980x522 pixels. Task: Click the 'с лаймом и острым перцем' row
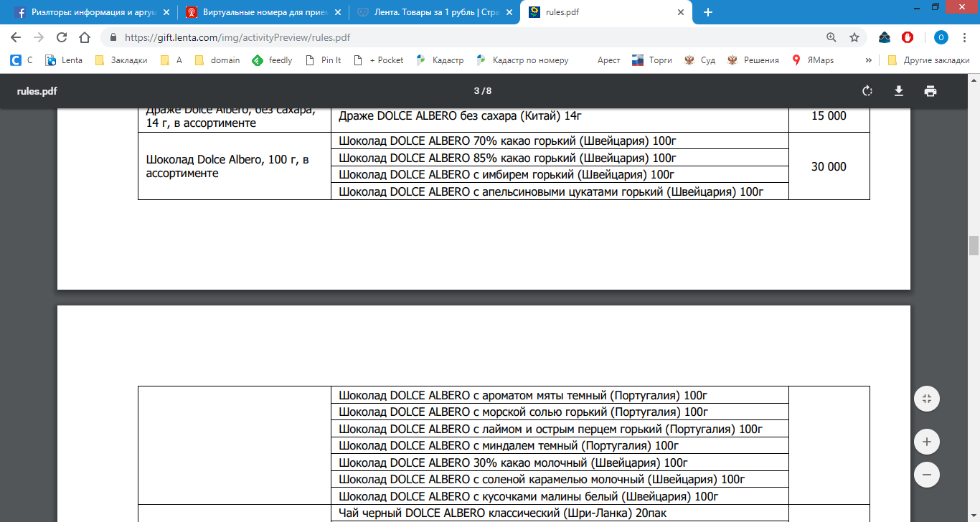pyautogui.click(x=560, y=430)
